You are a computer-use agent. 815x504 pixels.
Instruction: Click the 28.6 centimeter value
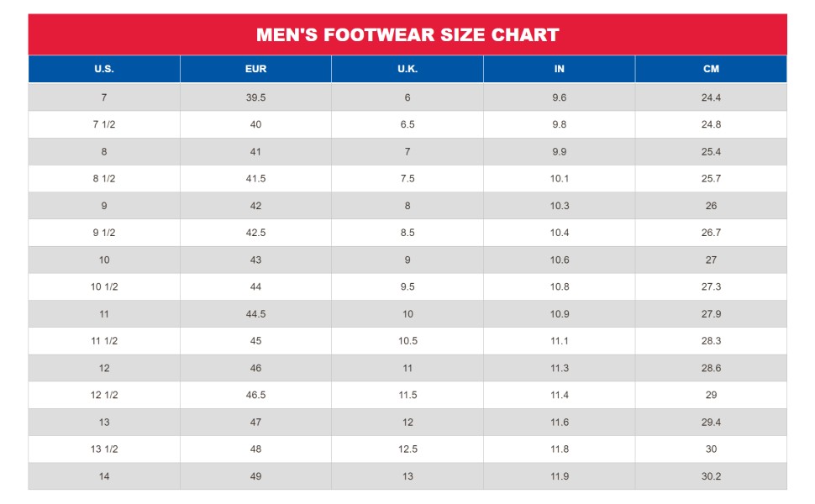[711, 368]
